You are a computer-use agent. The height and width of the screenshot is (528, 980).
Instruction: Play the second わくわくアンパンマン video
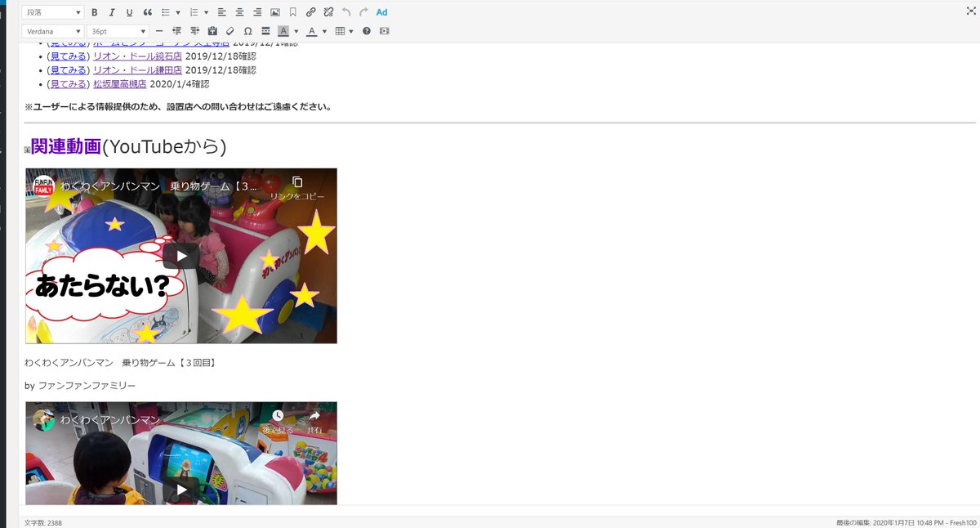tap(180, 490)
